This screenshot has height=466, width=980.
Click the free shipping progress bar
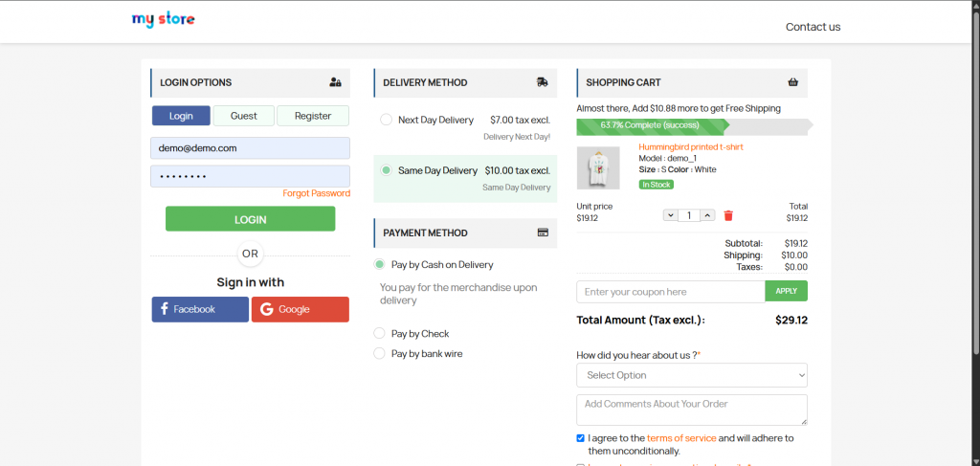694,126
